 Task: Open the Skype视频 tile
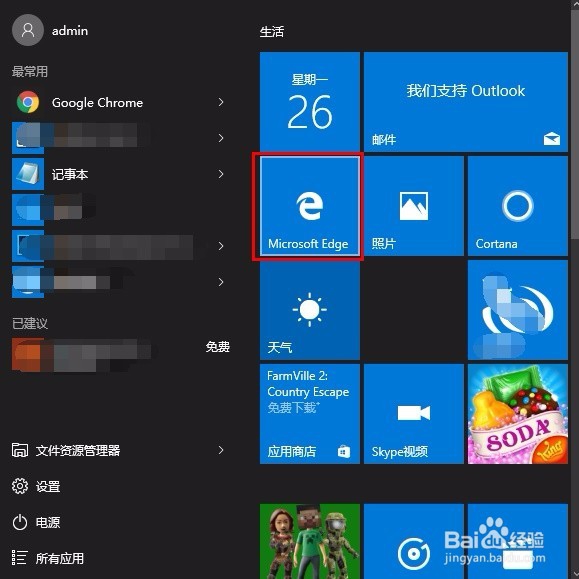[414, 414]
